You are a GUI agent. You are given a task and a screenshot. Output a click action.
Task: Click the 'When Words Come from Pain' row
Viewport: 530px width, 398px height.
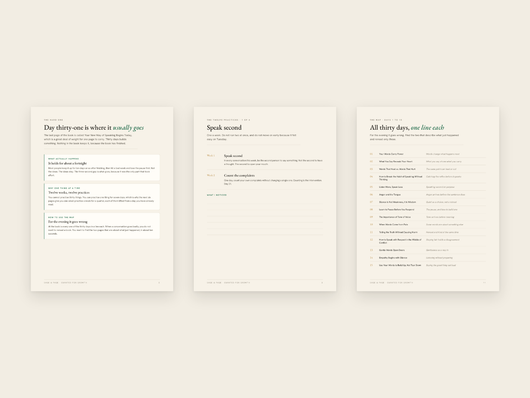coord(428,225)
